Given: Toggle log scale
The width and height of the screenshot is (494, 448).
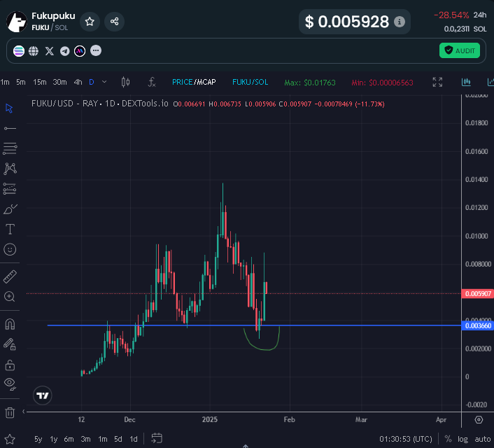Looking at the screenshot, I should click(x=463, y=439).
